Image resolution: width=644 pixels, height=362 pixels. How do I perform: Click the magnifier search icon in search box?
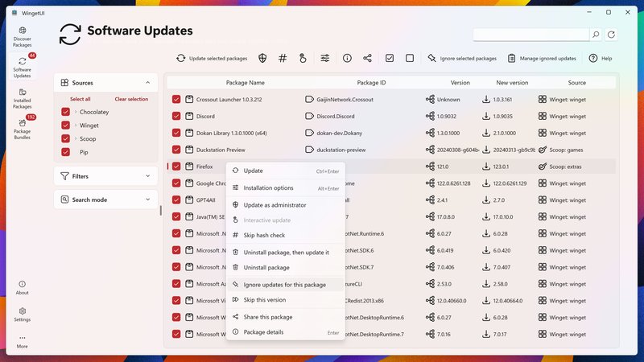pos(596,35)
